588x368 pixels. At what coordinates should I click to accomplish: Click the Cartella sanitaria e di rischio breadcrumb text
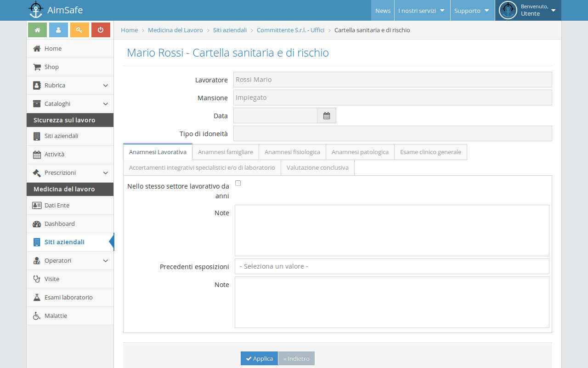click(x=372, y=30)
